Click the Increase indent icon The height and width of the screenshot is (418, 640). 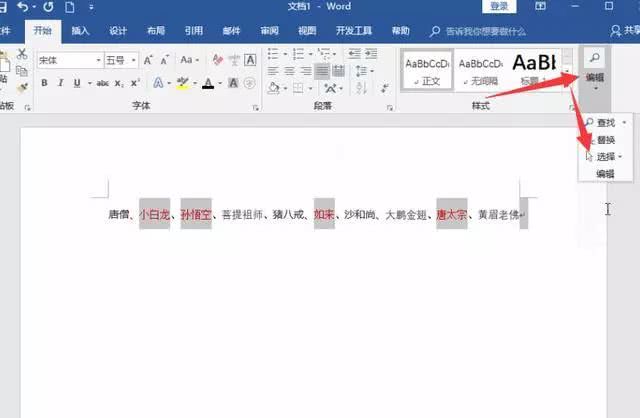tap(371, 53)
